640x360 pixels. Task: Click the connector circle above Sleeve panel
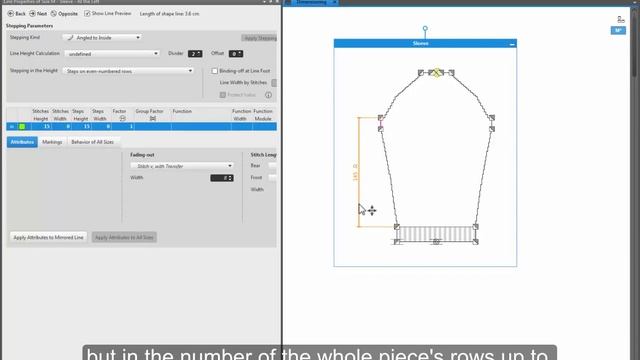(x=425, y=29)
